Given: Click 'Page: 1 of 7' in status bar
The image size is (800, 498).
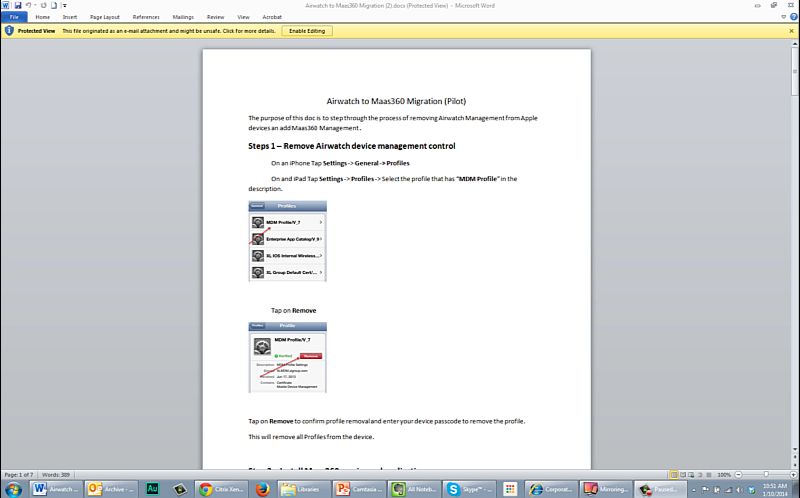Looking at the screenshot, I should pyautogui.click(x=19, y=475).
